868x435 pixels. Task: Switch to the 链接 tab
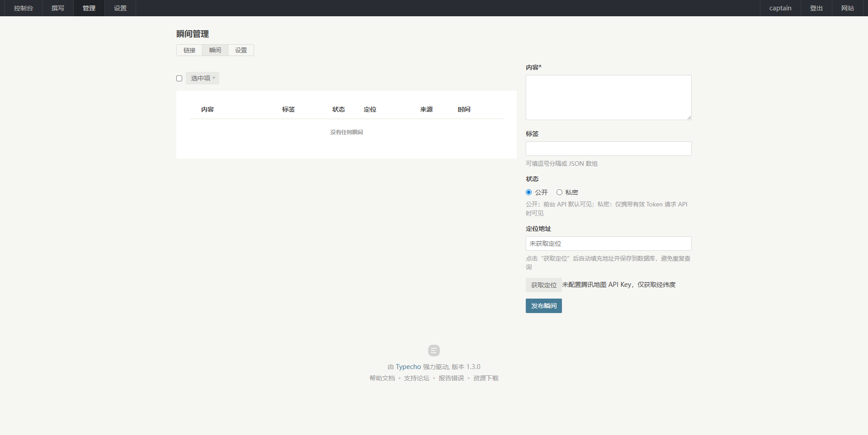pos(189,50)
